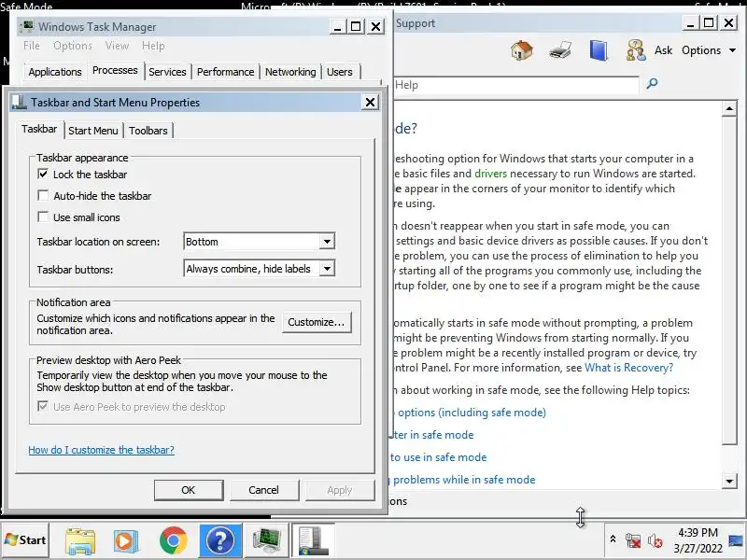Open What is Recovery? link
The height and width of the screenshot is (560, 747).
628,368
